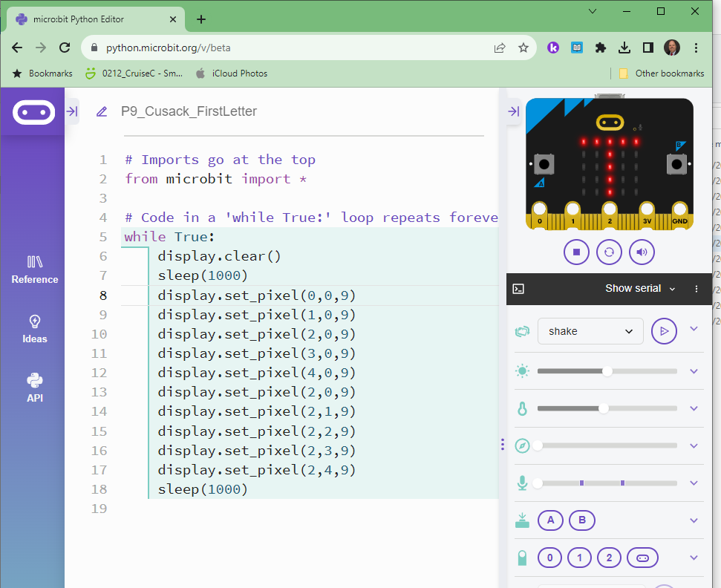Click the pencil icon to edit project name
The image size is (721, 588).
pyautogui.click(x=102, y=112)
